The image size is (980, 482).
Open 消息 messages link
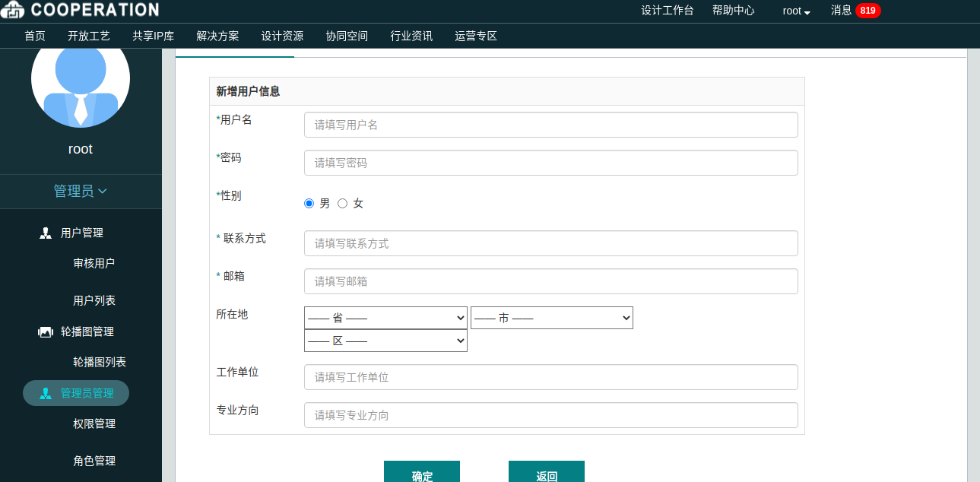coord(842,11)
